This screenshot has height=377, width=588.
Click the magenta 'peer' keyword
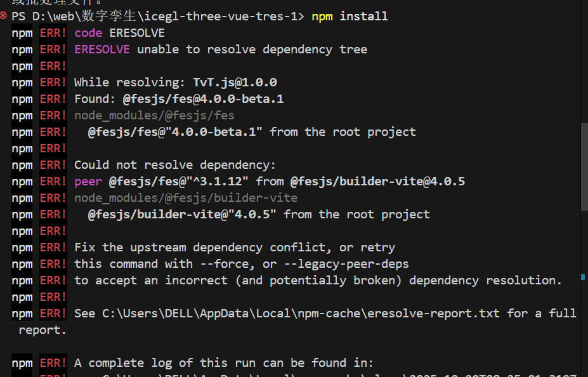[88, 182]
